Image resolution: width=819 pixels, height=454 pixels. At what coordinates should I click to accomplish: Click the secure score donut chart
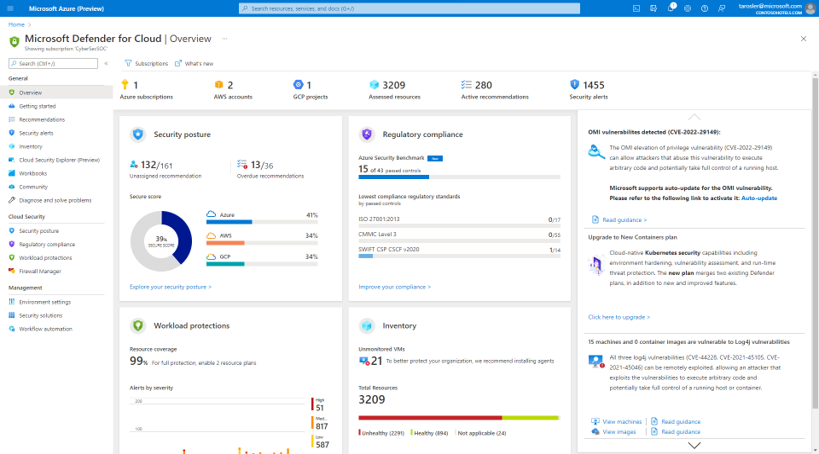point(160,241)
